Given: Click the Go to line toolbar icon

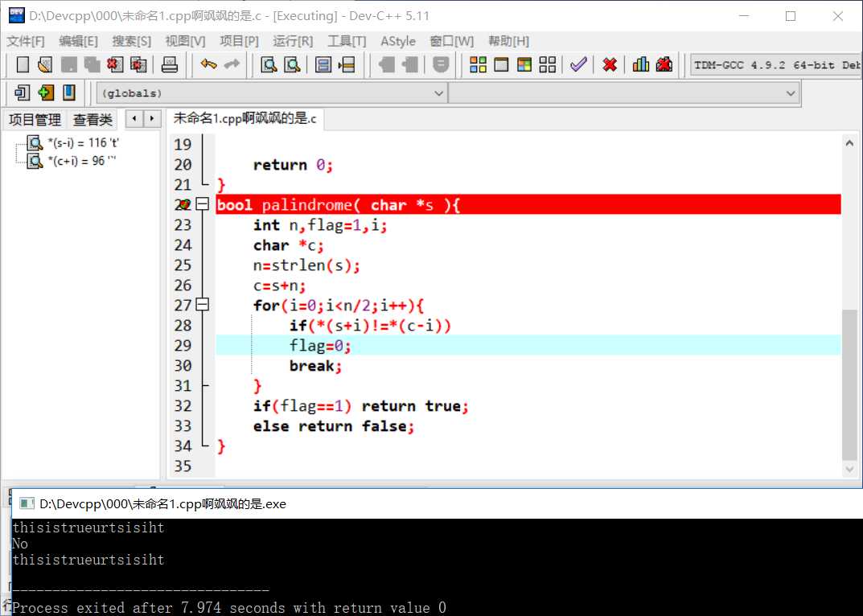Looking at the screenshot, I should [347, 64].
